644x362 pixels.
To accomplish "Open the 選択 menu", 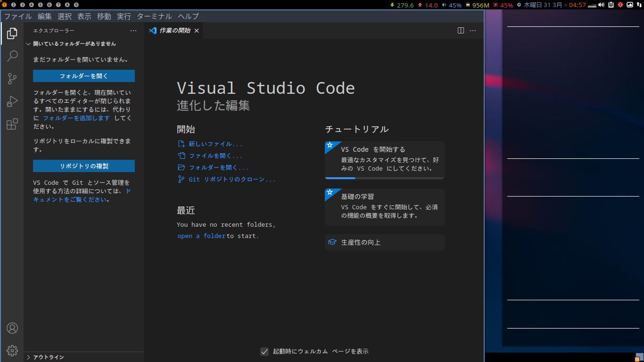I will [x=65, y=16].
